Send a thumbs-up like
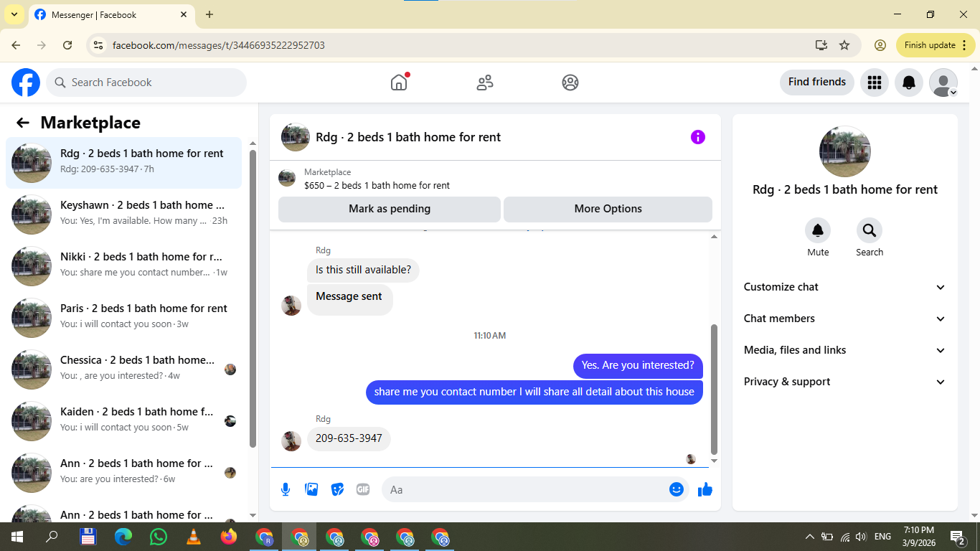 point(705,489)
